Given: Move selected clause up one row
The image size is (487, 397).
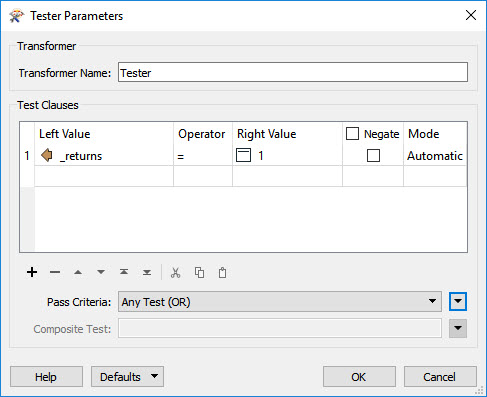Looking at the screenshot, I should (x=78, y=272).
